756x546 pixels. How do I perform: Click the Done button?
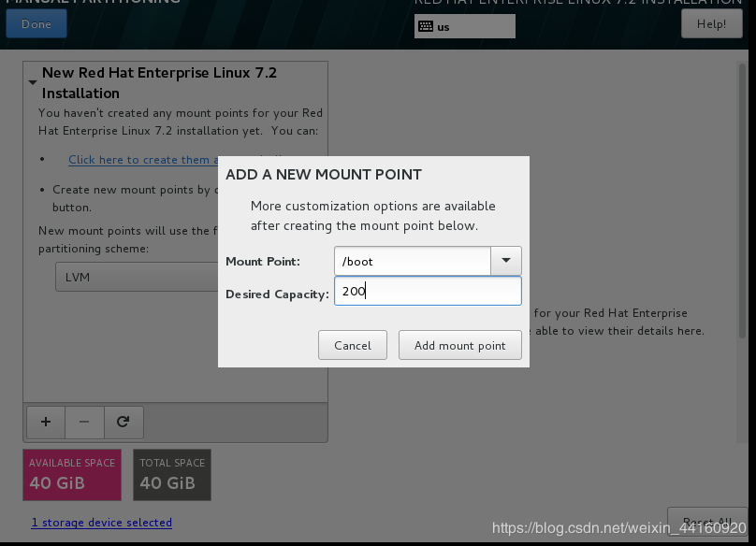point(36,23)
